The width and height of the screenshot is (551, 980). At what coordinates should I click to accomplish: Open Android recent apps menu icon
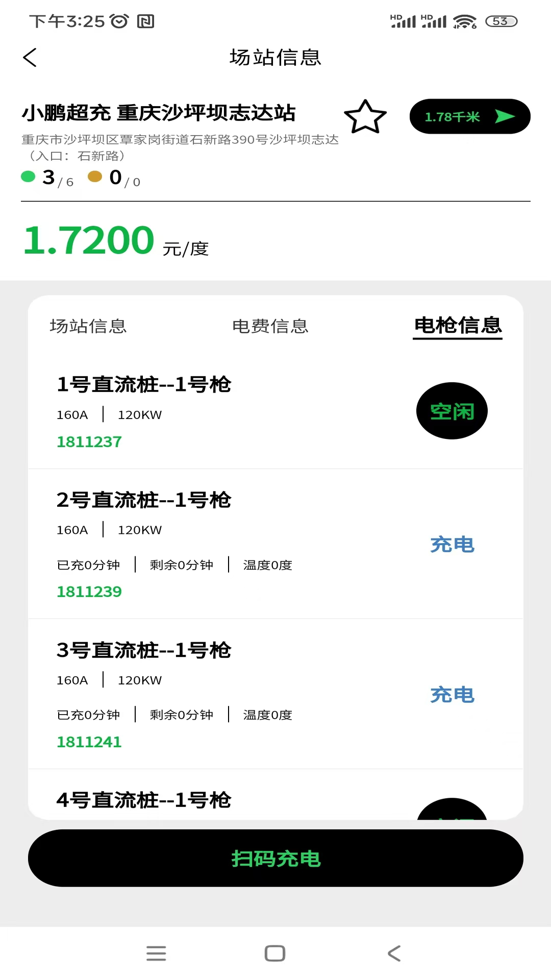coord(156,953)
